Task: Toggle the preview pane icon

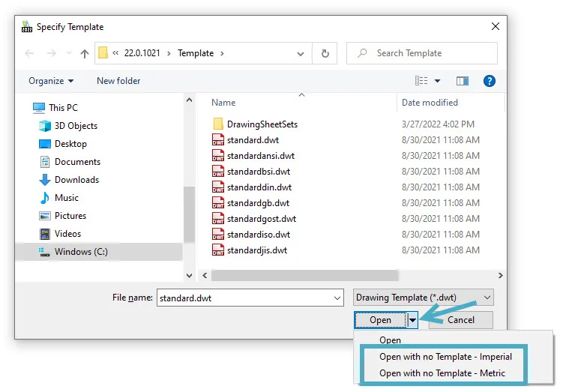Action: point(463,81)
